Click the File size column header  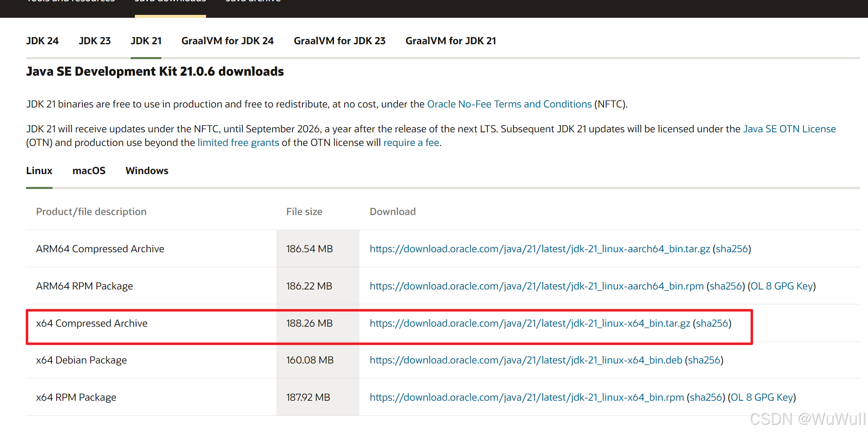pos(304,212)
